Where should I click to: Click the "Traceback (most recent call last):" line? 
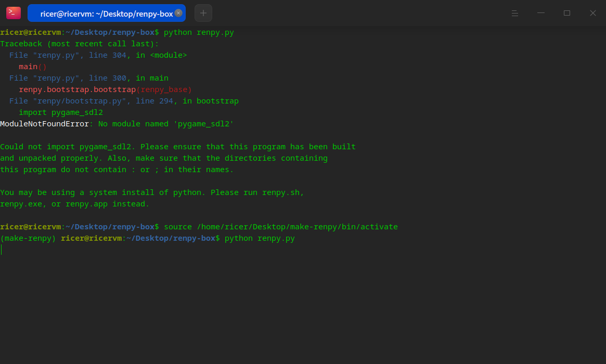79,44
